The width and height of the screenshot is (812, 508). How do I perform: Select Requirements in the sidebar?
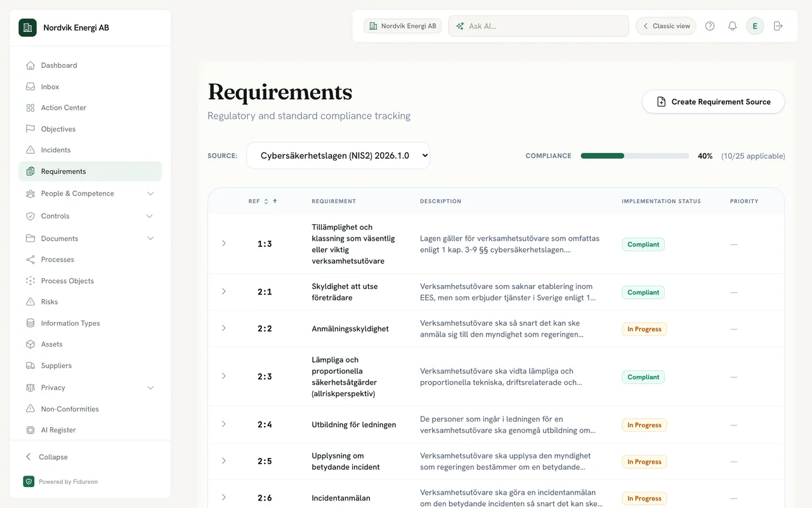click(90, 171)
